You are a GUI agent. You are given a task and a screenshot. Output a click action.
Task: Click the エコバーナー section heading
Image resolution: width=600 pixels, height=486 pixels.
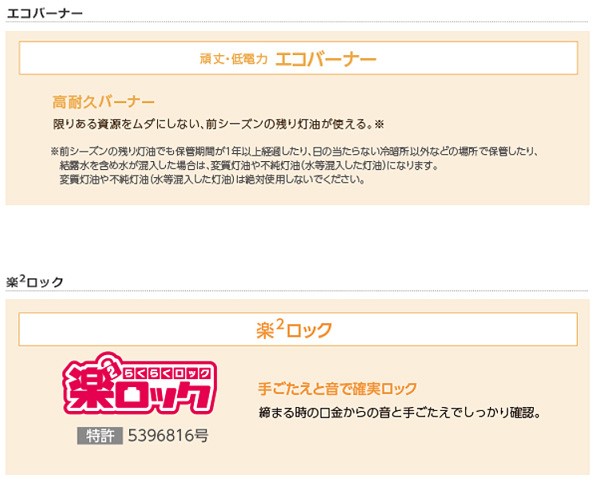[45, 13]
